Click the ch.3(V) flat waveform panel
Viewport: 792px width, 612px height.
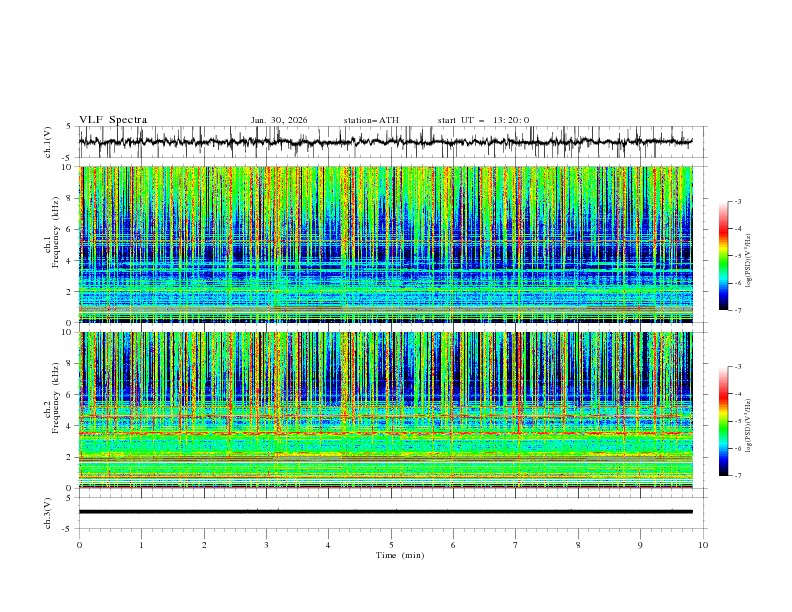390,511
